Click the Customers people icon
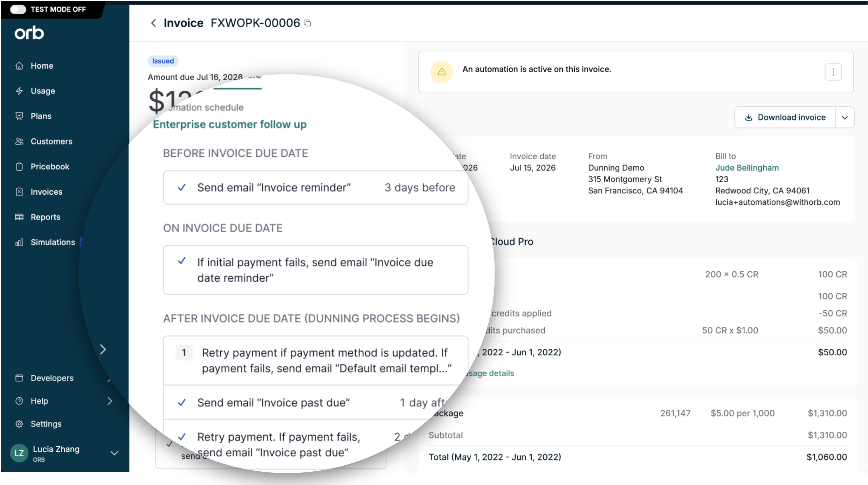Viewport: 868px width, 485px height. click(x=19, y=141)
